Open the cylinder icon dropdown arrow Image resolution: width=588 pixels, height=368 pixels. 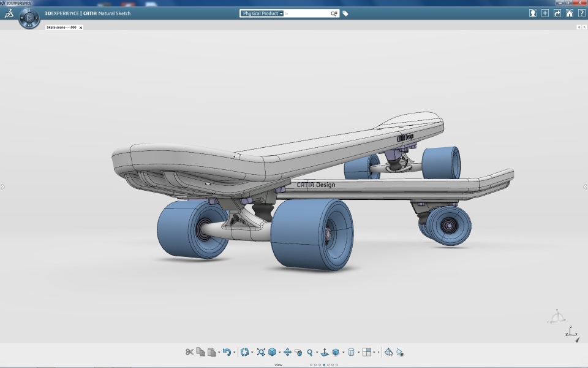pos(358,352)
